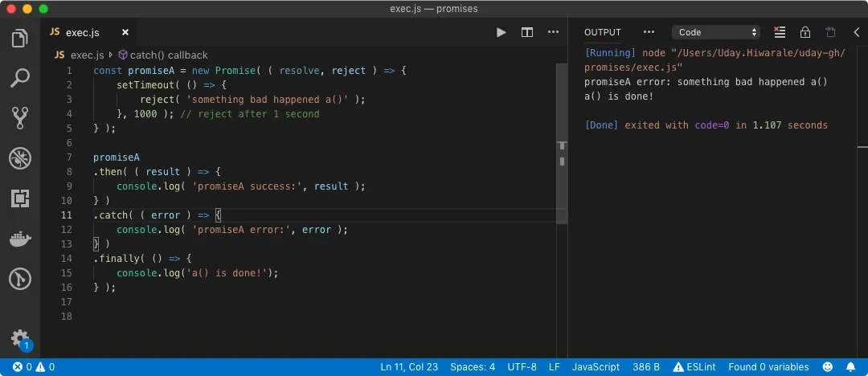Change end of line sequence LF

pyautogui.click(x=554, y=366)
